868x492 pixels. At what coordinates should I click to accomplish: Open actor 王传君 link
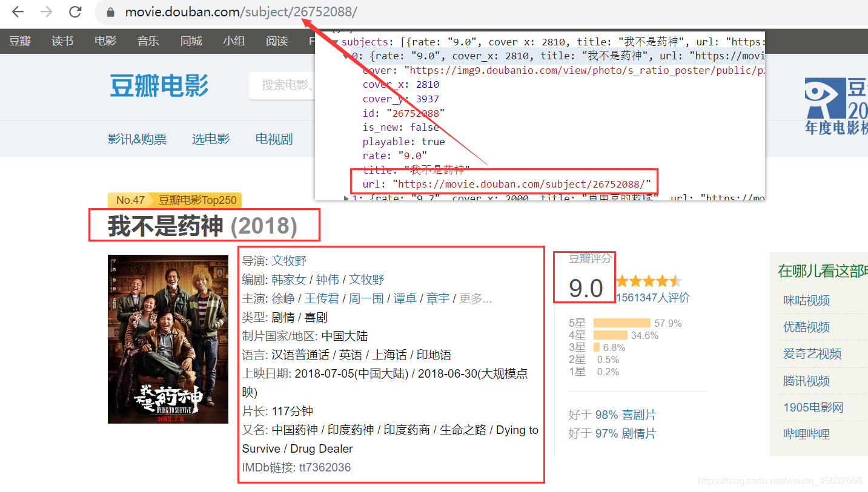322,298
